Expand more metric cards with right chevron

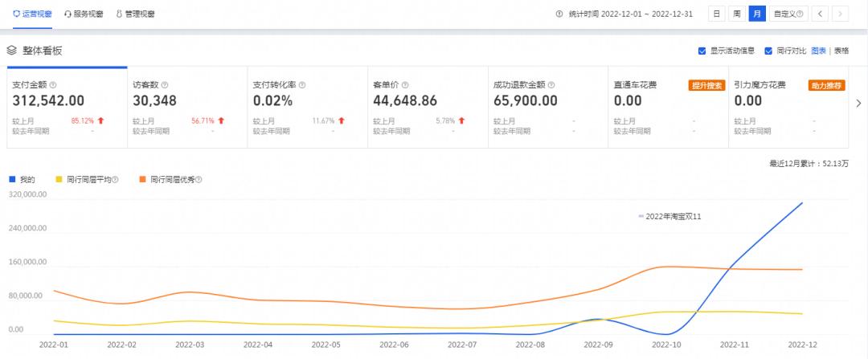click(x=858, y=103)
